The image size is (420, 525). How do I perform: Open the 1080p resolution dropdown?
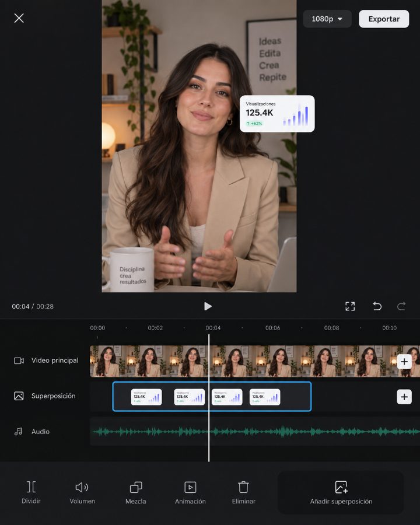327,19
